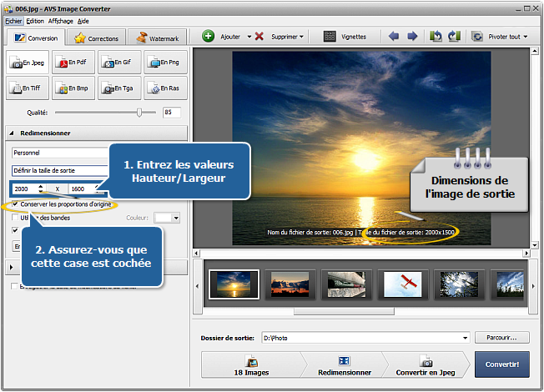Open the Affichage menu
Image resolution: width=544 pixels, height=392 pixels.
[x=61, y=20]
